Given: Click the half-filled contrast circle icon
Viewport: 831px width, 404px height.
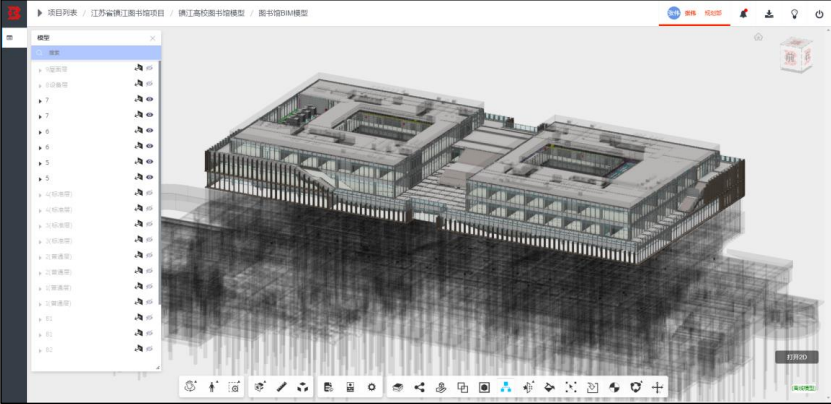Looking at the screenshot, I should [614, 388].
